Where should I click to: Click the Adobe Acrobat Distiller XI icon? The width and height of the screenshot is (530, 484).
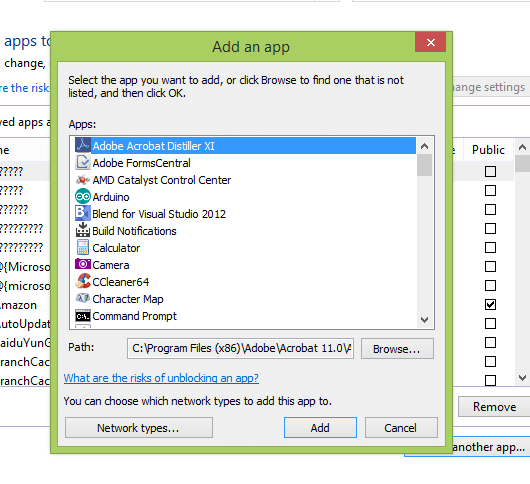click(x=83, y=146)
